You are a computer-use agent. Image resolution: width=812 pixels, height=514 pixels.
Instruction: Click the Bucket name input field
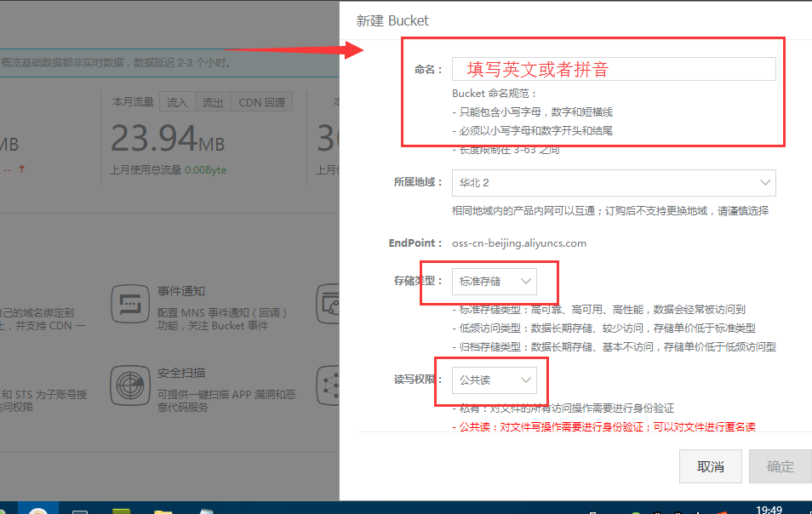[x=614, y=69]
